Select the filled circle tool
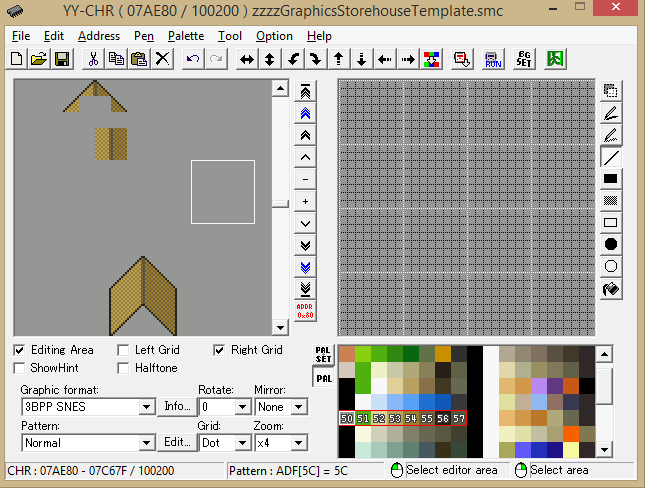645x488 pixels. click(610, 245)
